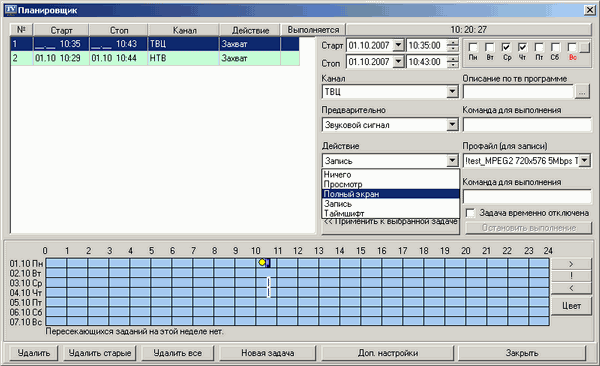Toggle the Пн weekday checkbox
The width and height of the screenshot is (600, 366).
pos(473,47)
